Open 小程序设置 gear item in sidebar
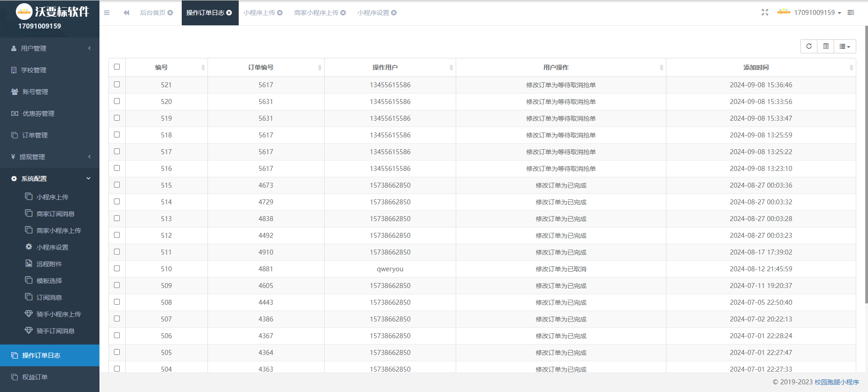This screenshot has height=392, width=868. [50, 247]
